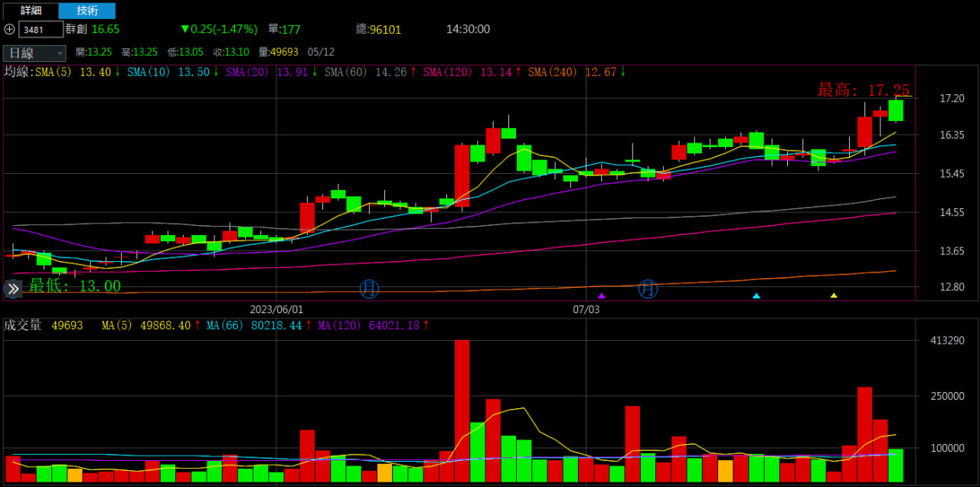This screenshot has width=980, height=487.
Task: Click the yellow triangle marker
Action: (834, 296)
